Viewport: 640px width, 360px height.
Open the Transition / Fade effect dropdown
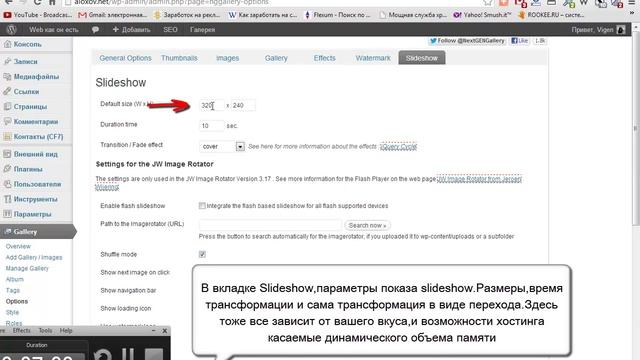click(x=222, y=146)
